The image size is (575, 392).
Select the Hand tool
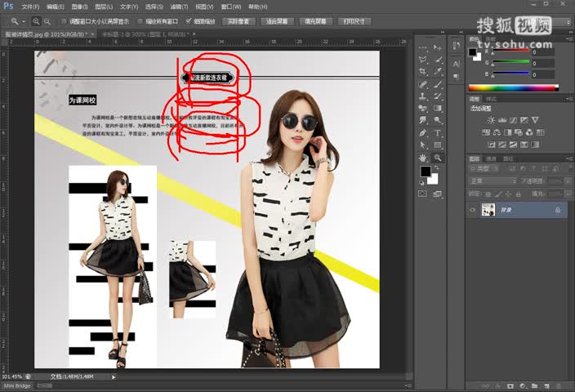point(423,158)
